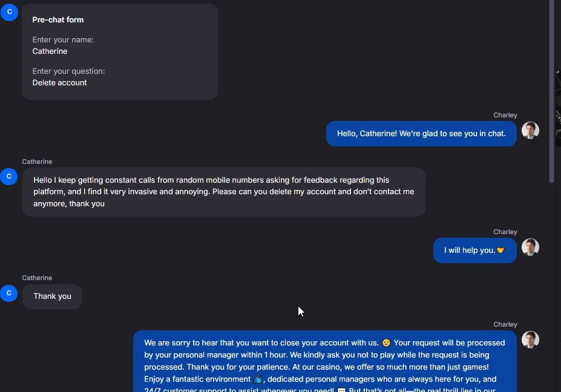Click the "Catherine" name above the constant calls message
Viewport: 561px width, 392px height.
(x=37, y=162)
